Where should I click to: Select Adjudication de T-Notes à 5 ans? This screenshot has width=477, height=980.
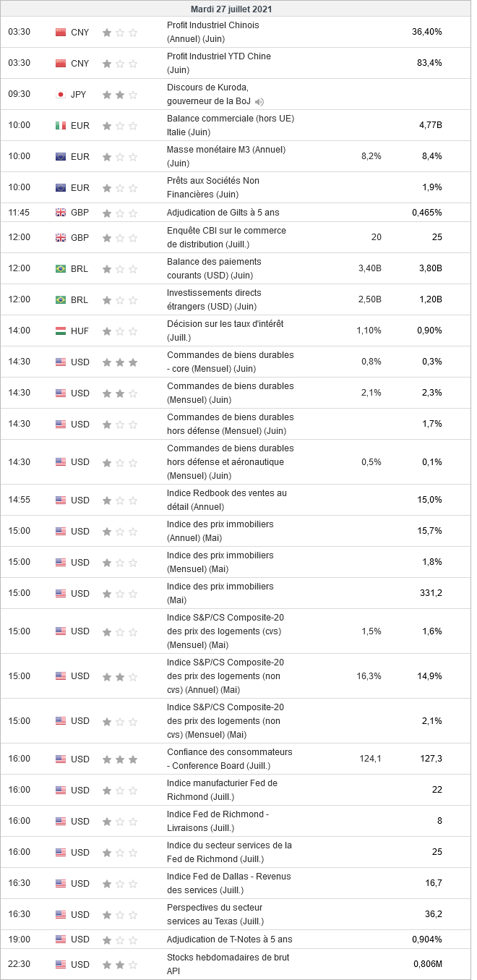pyautogui.click(x=229, y=939)
